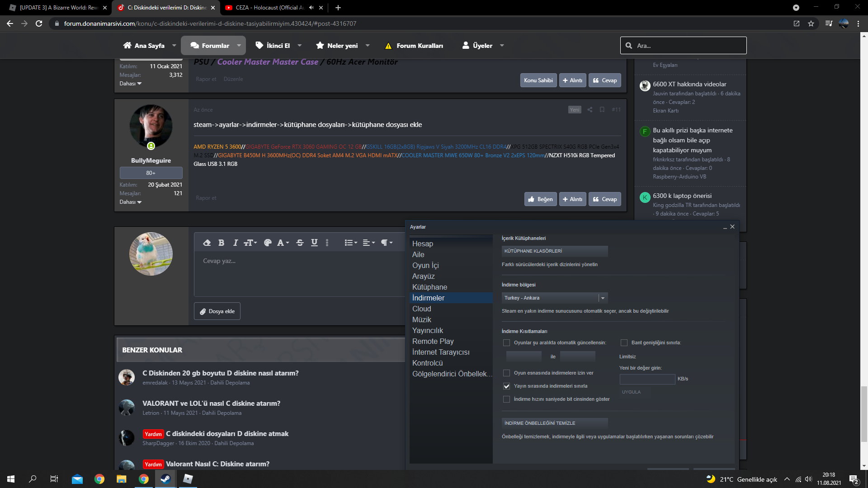Open taskbar search magnifier

pos(33,479)
